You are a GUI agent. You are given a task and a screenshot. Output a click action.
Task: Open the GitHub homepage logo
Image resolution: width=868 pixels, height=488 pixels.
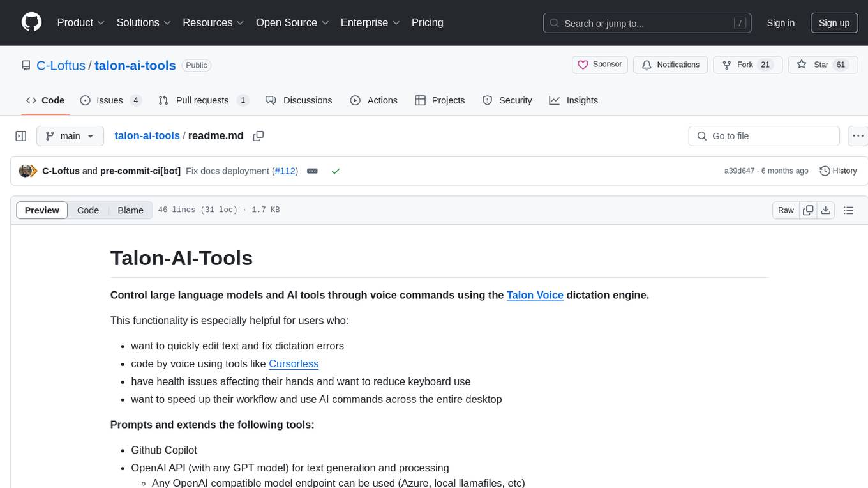pyautogui.click(x=31, y=22)
